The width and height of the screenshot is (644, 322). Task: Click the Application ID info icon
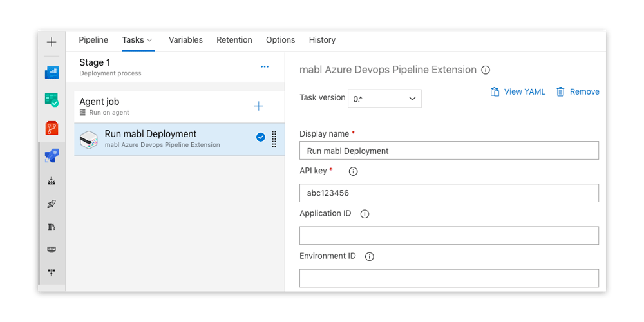[365, 214]
